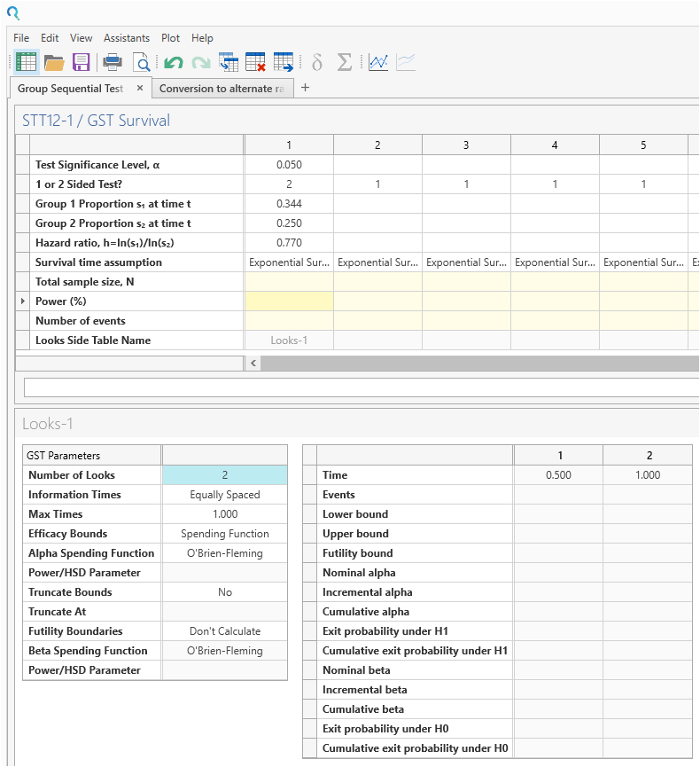This screenshot has height=767, width=700.
Task: Open the Help menu
Action: [x=202, y=38]
